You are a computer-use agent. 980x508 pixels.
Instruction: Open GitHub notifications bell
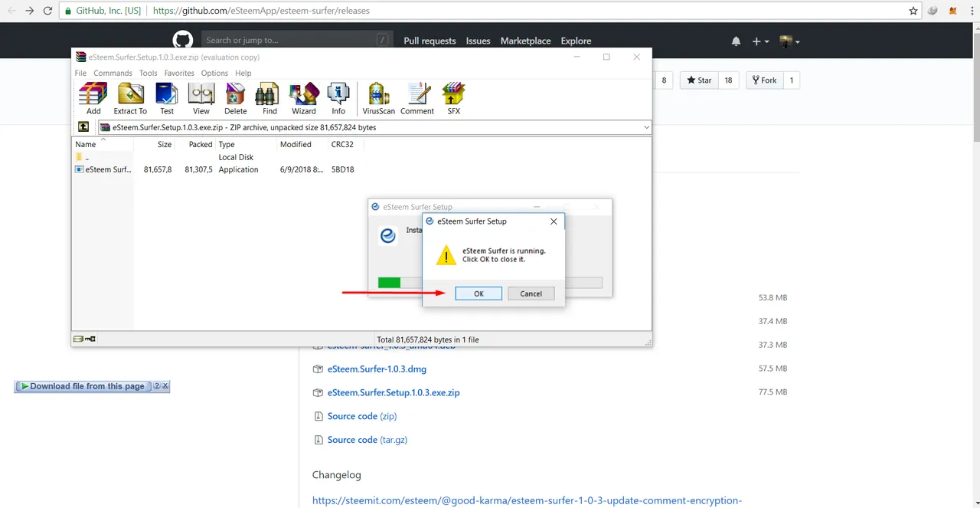point(736,41)
